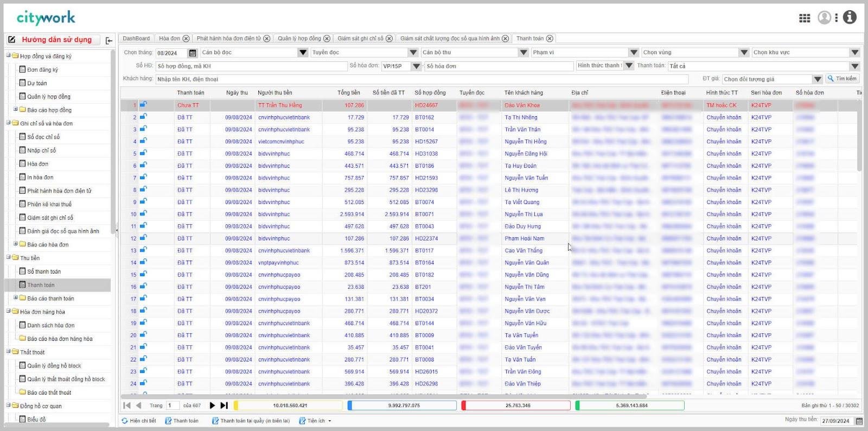Collapse the Thất thoát folder
Image resolution: width=868 pixels, height=431 pixels.
[x=8, y=351]
